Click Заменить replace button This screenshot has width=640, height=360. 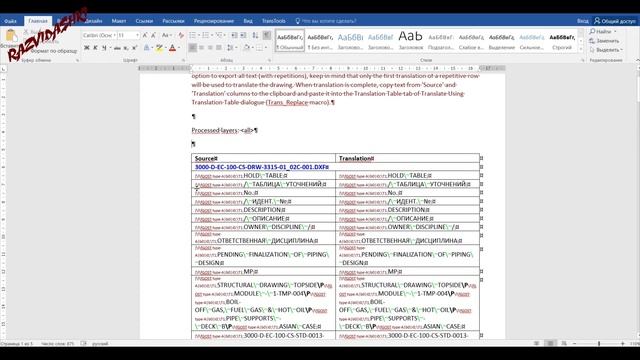(604, 41)
